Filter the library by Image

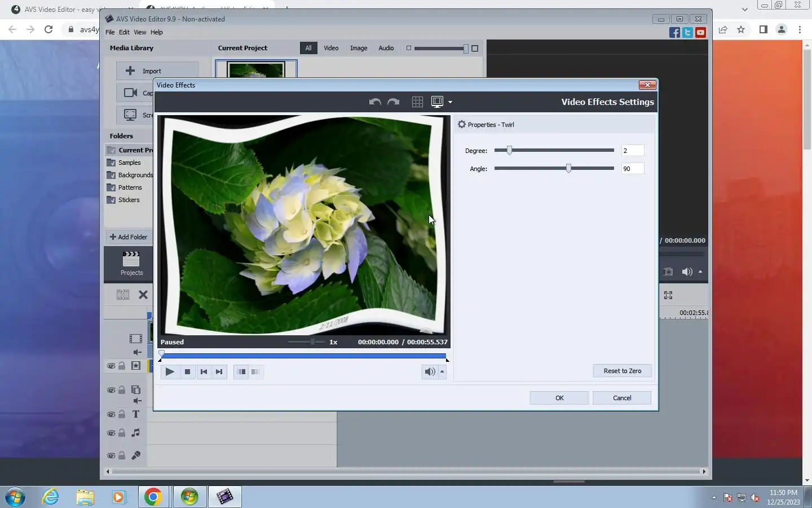point(359,48)
